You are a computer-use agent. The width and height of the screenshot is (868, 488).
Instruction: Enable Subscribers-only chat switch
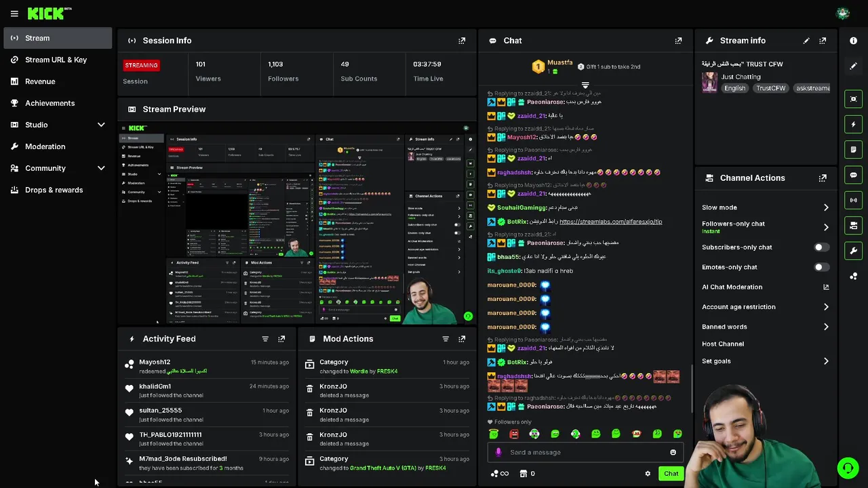click(x=821, y=247)
